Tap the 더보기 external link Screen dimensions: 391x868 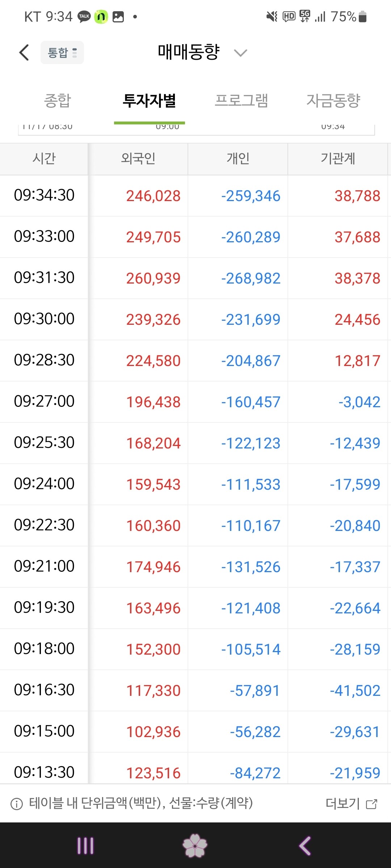point(351,804)
